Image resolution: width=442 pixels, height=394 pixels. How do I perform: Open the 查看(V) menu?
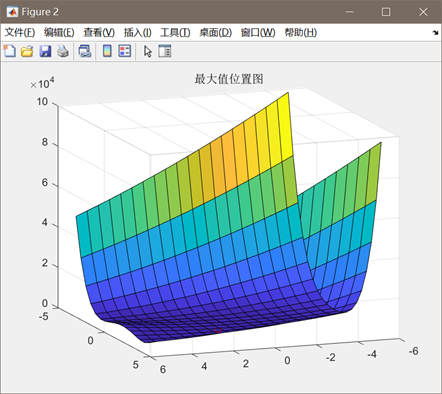click(99, 32)
